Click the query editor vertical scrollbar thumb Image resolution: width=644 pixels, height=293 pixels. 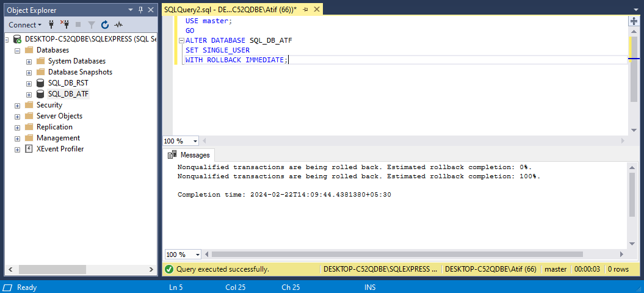(x=634, y=68)
